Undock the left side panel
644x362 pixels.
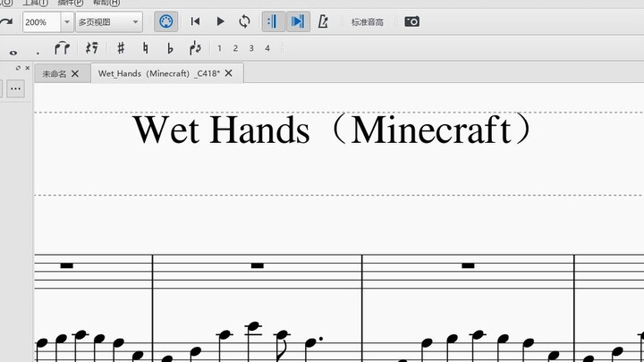pyautogui.click(x=18, y=68)
